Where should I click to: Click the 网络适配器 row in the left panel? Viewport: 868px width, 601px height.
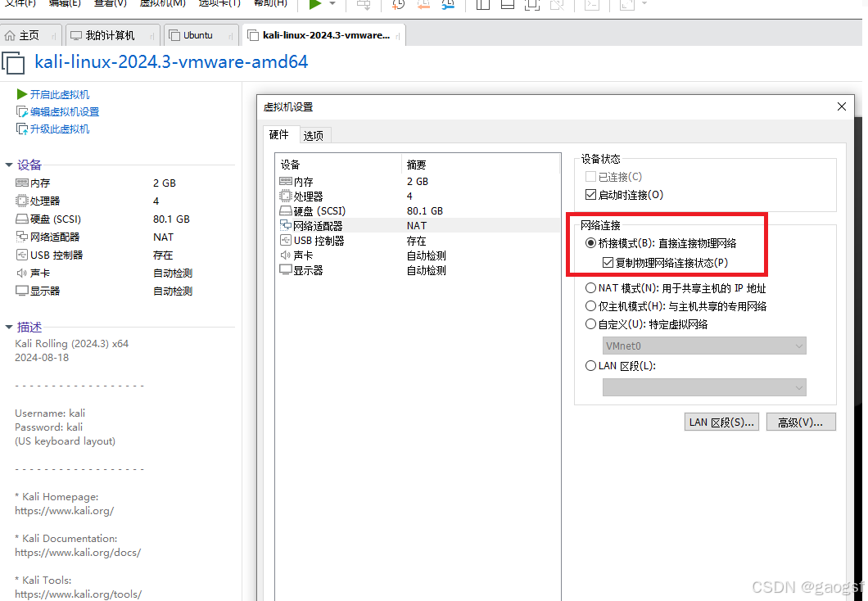coord(105,237)
